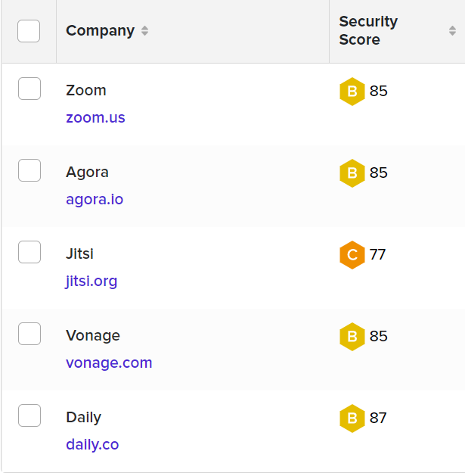Sort by Security Score column header
Viewport: 465px width, 476px height.
[x=368, y=31]
